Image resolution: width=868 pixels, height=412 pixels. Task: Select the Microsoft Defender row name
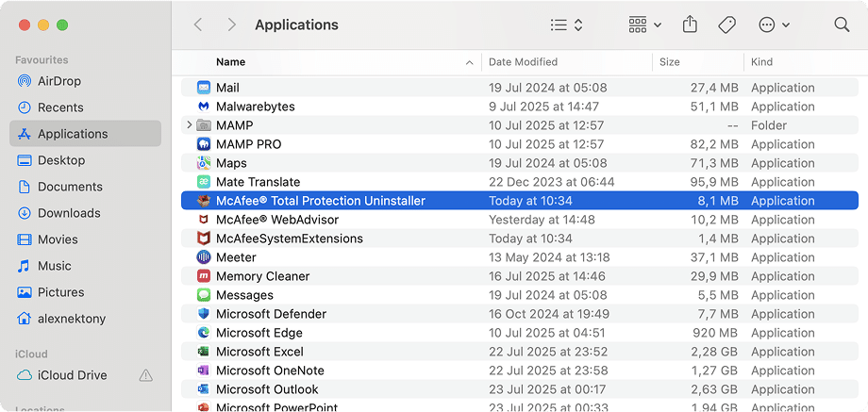pyautogui.click(x=272, y=314)
